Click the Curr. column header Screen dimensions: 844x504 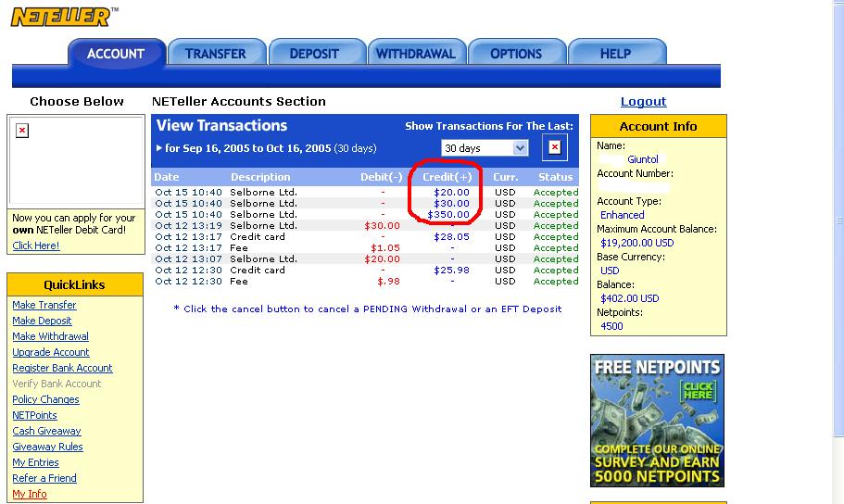(506, 177)
